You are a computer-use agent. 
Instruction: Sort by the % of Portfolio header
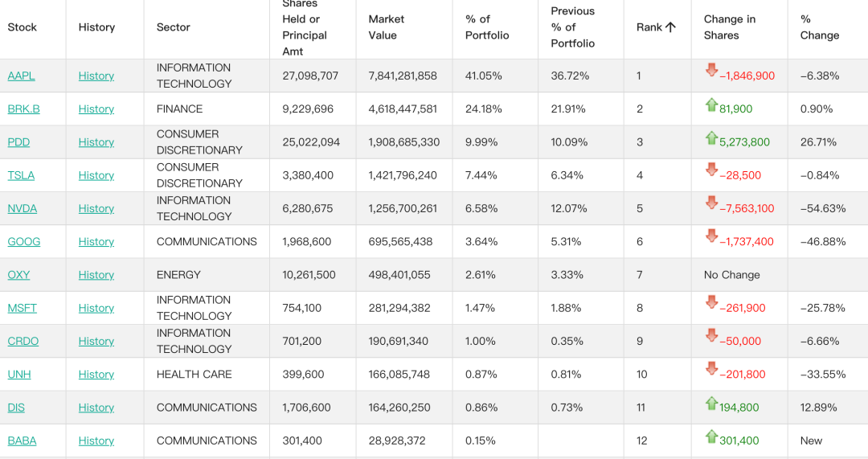click(487, 27)
